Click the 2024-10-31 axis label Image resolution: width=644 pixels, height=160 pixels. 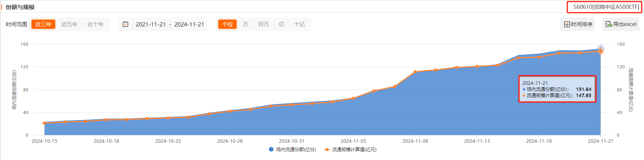pos(292,141)
